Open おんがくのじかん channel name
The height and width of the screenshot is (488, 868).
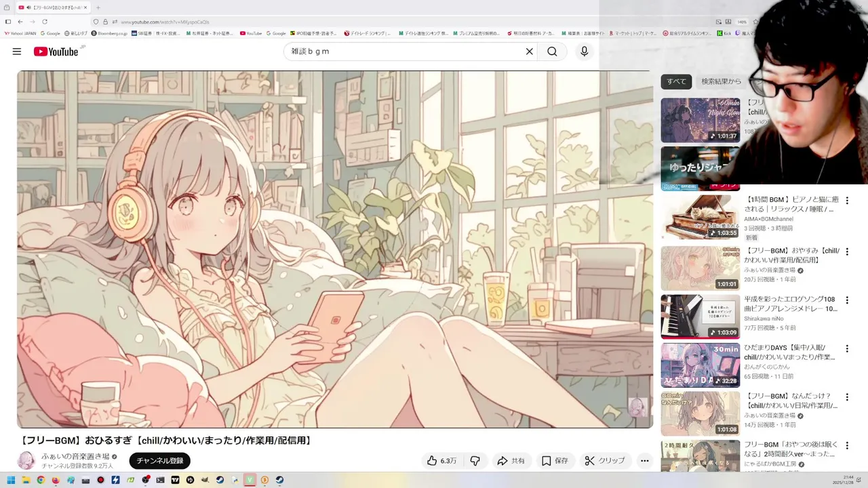(x=767, y=367)
